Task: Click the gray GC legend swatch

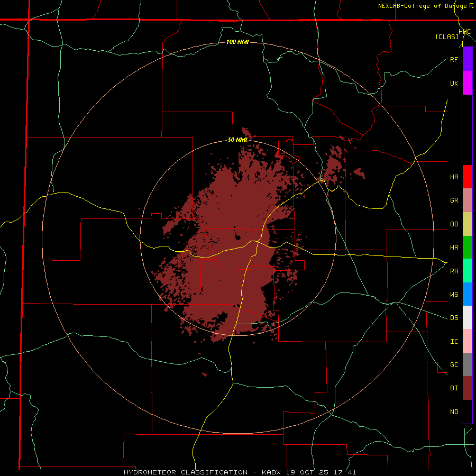Action: click(x=467, y=364)
